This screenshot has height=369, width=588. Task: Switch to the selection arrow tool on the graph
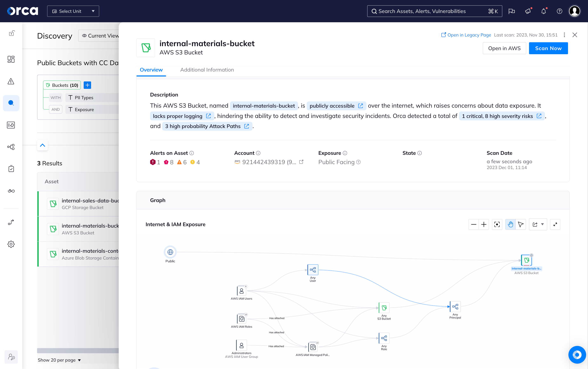coord(521,224)
